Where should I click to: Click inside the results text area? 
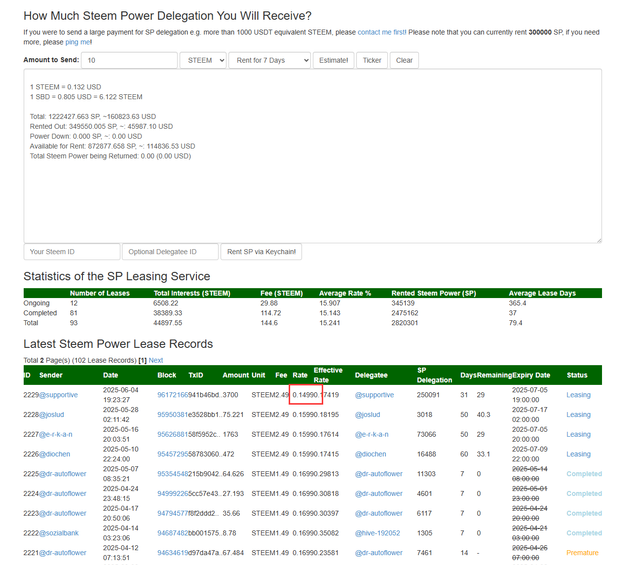coord(313,156)
